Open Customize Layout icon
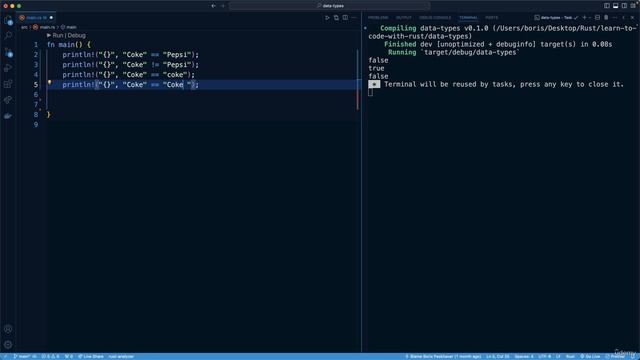 tap(633, 6)
